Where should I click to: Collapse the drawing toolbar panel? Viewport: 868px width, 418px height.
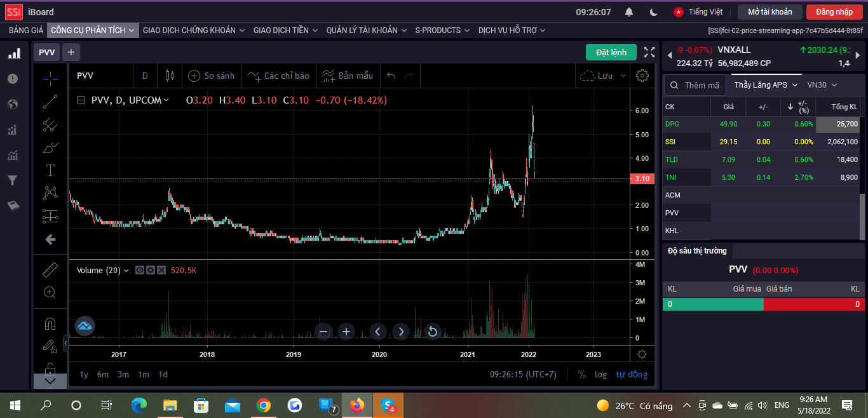coord(66,344)
